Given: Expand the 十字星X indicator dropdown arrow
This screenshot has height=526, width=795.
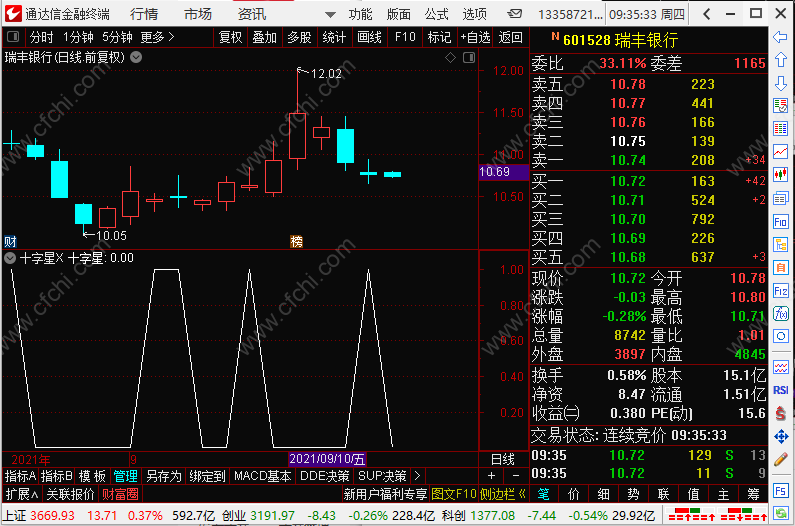Looking at the screenshot, I should (x=10, y=258).
